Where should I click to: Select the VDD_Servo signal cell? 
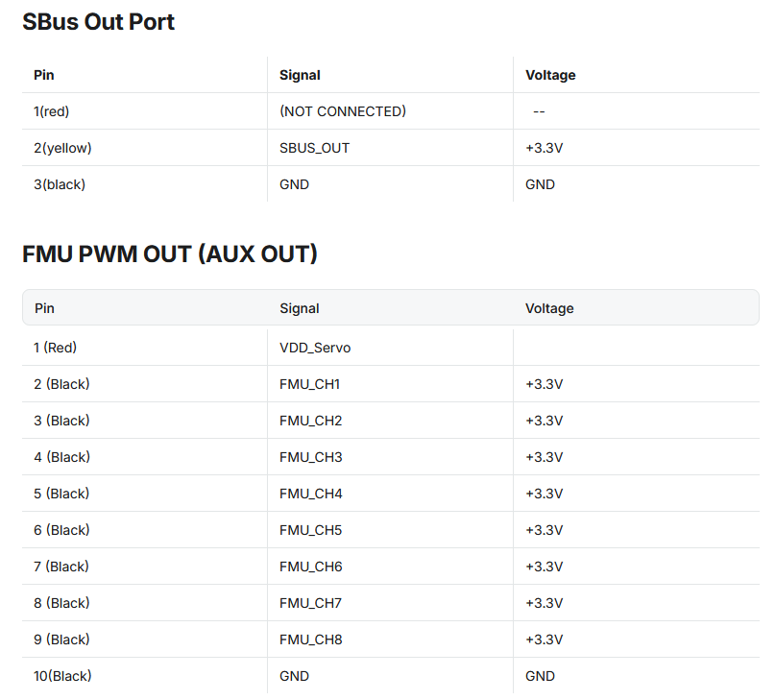[x=315, y=348]
